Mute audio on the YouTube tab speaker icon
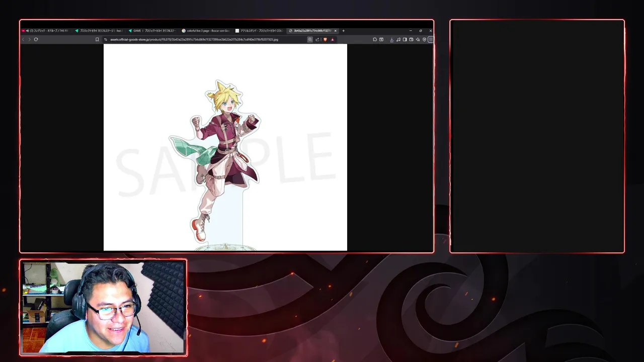Viewport: 644px width, 362px height. [x=28, y=31]
